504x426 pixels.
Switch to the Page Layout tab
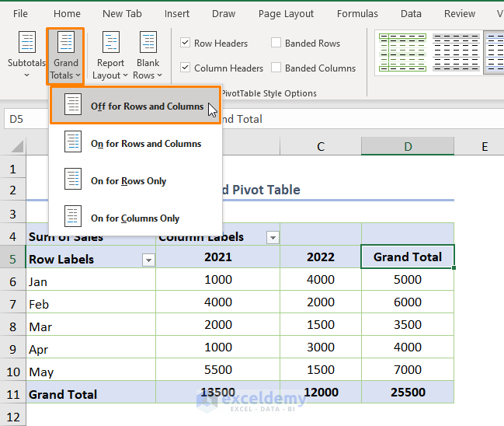(x=286, y=13)
